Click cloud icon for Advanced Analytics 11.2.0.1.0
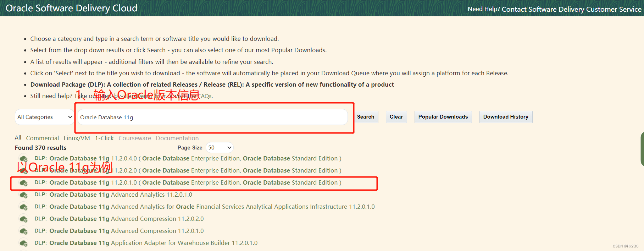Viewport: 644px width, 251px height. (x=24, y=195)
